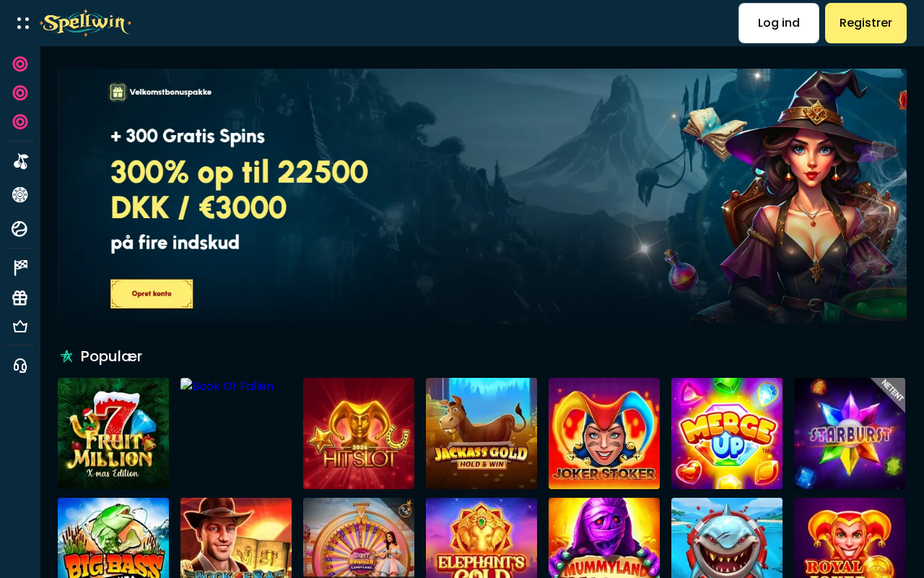Click the Spellwin logo
The height and width of the screenshot is (578, 924).
click(85, 23)
